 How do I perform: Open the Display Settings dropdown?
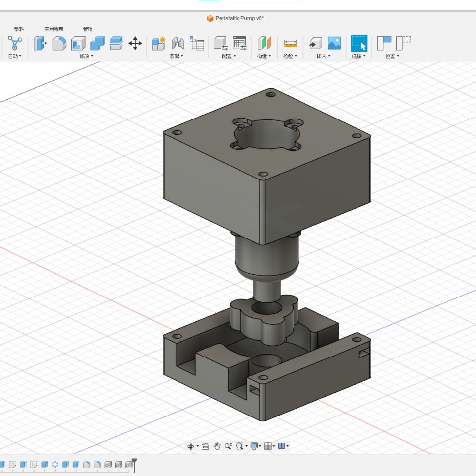tap(256, 446)
